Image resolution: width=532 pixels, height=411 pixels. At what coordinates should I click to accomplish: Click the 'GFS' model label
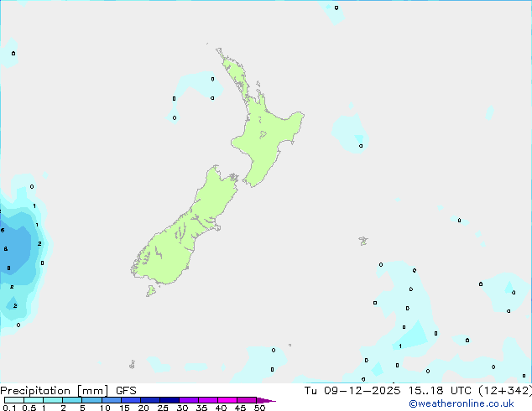tap(126, 391)
